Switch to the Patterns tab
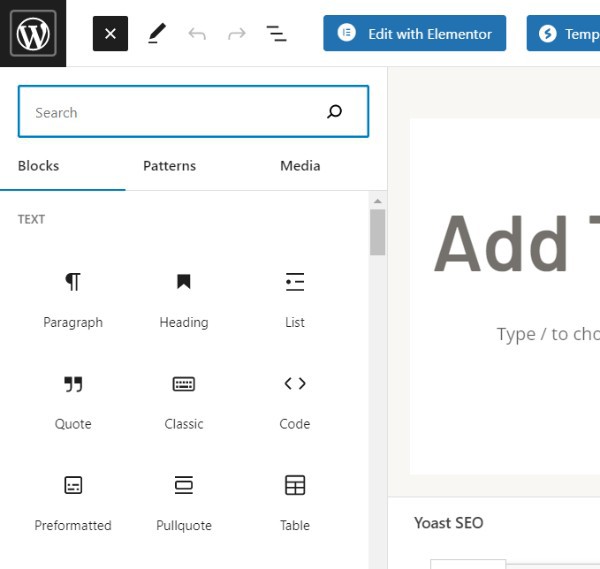The width and height of the screenshot is (600, 569). tap(170, 166)
